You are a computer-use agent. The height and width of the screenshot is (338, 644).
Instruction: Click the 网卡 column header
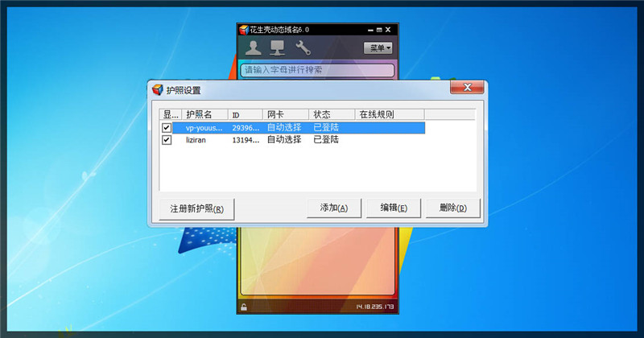pyautogui.click(x=286, y=114)
